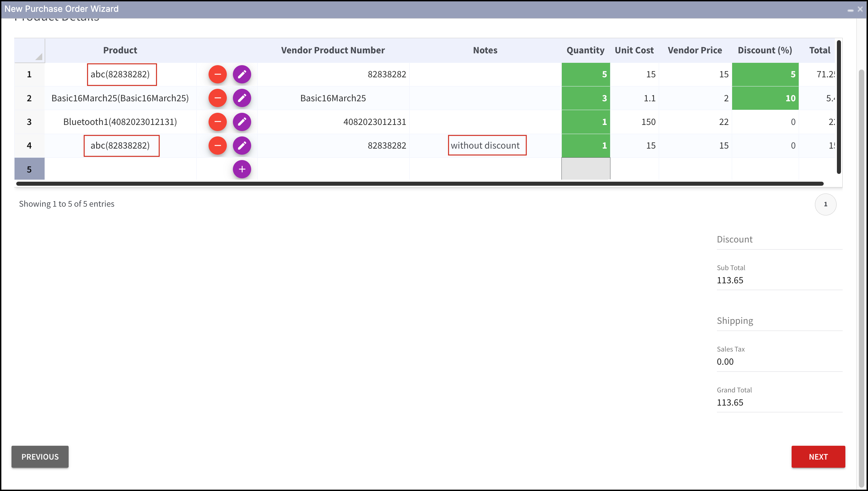Click the Sales Tax value 0.00
The width and height of the screenshot is (868, 491).
725,362
